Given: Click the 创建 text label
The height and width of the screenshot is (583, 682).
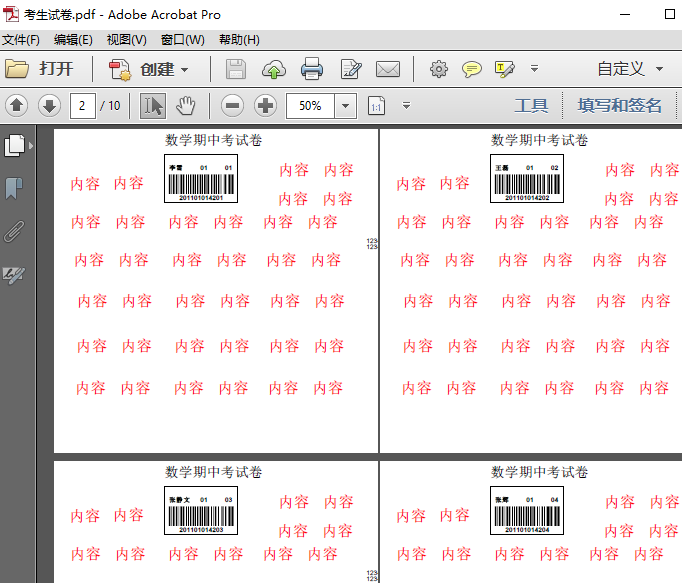Looking at the screenshot, I should coord(157,69).
